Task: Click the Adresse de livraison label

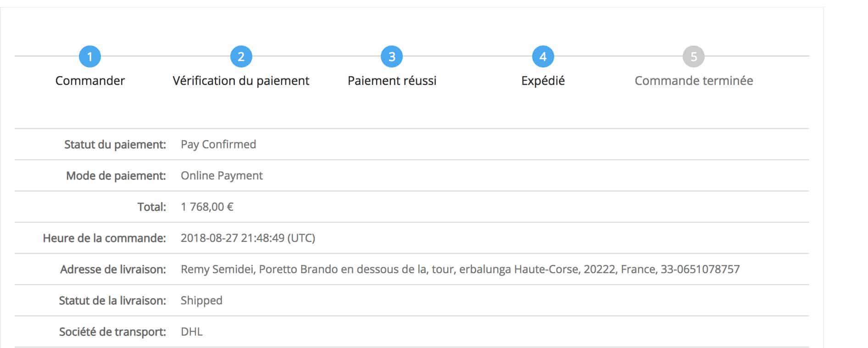Action: (113, 269)
